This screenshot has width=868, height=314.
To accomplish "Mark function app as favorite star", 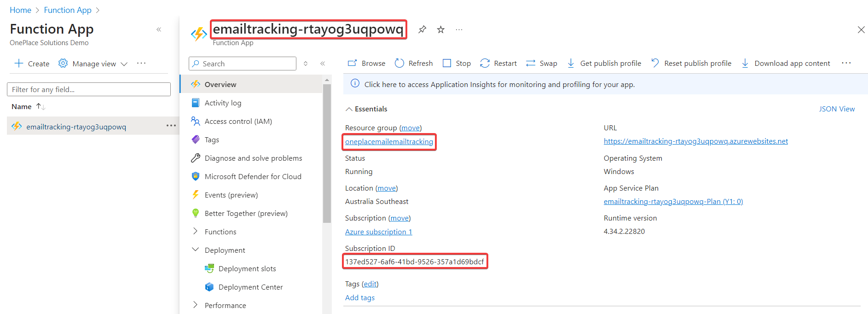I will point(440,29).
